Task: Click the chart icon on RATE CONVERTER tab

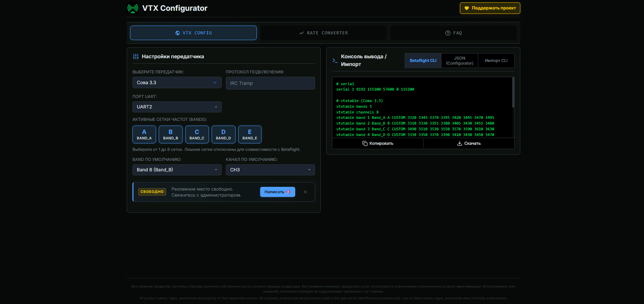Action: click(x=302, y=33)
